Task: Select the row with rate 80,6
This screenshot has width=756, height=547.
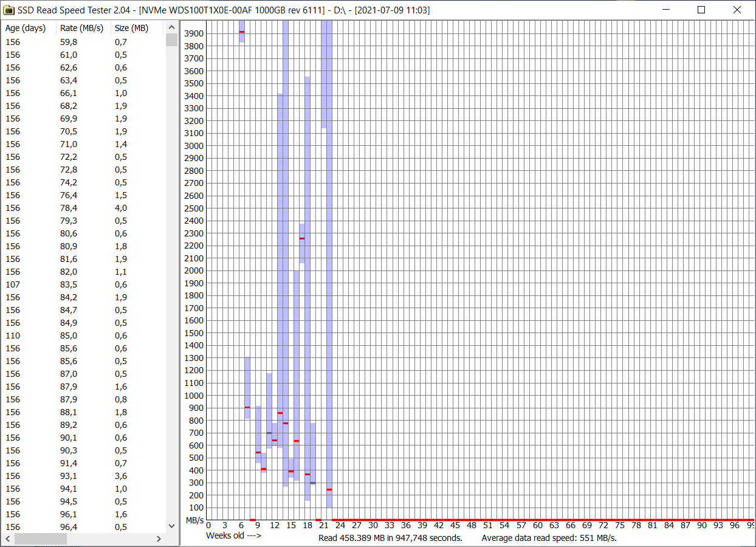Action: point(83,233)
